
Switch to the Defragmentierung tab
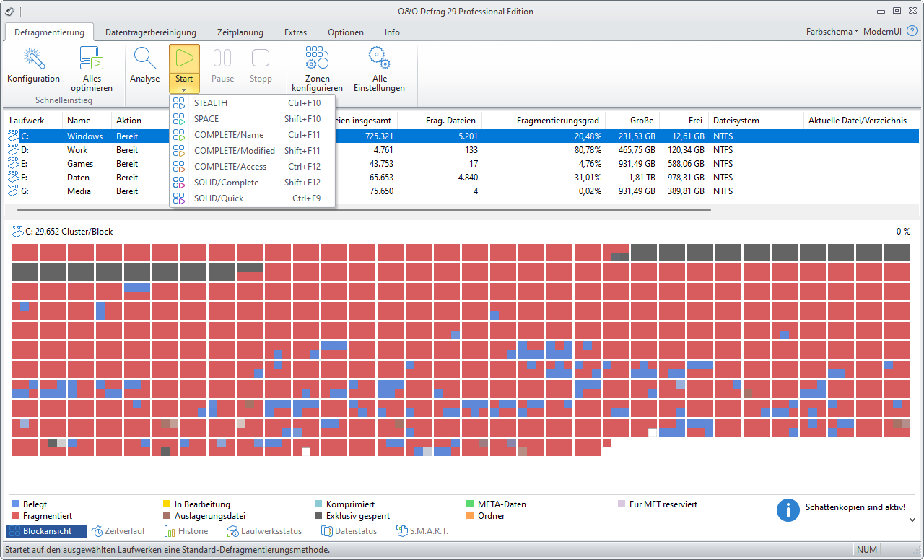(49, 32)
